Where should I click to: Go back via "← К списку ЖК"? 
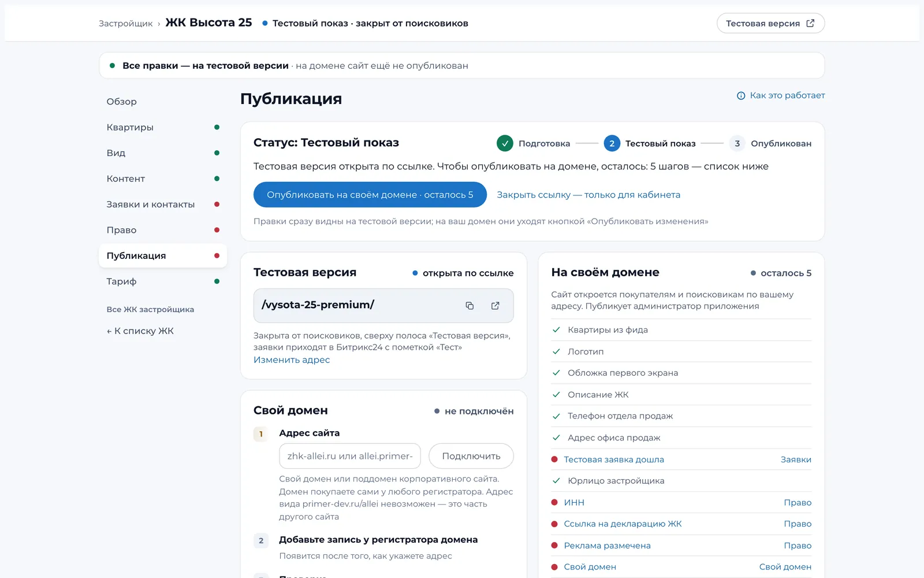pyautogui.click(x=140, y=331)
